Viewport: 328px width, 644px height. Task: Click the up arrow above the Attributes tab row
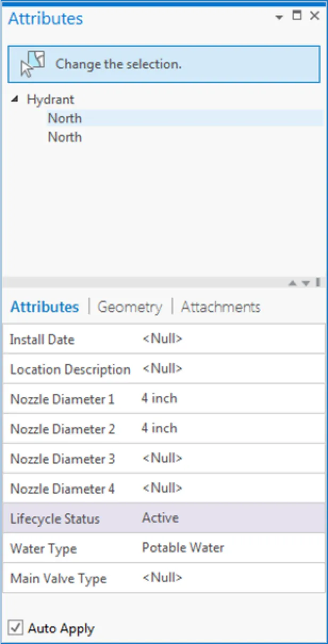pyautogui.click(x=292, y=283)
